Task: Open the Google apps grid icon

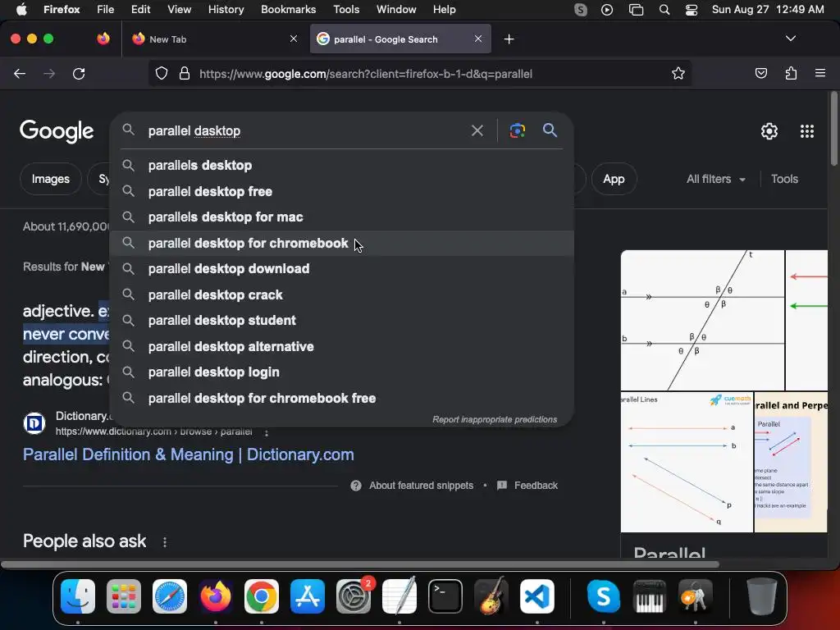Action: point(807,131)
